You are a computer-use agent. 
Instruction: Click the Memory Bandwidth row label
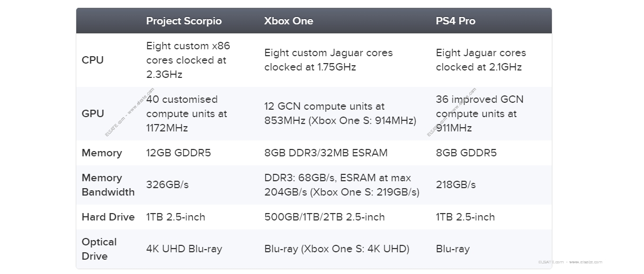108,185
